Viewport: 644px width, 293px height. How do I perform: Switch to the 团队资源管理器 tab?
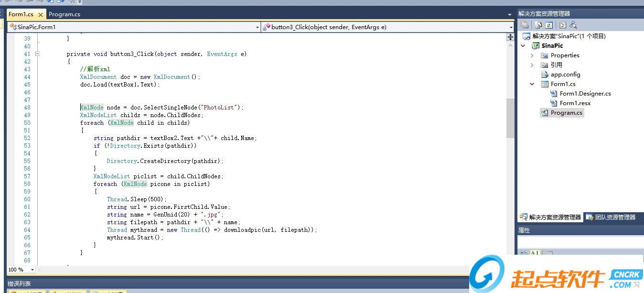pyautogui.click(x=611, y=217)
